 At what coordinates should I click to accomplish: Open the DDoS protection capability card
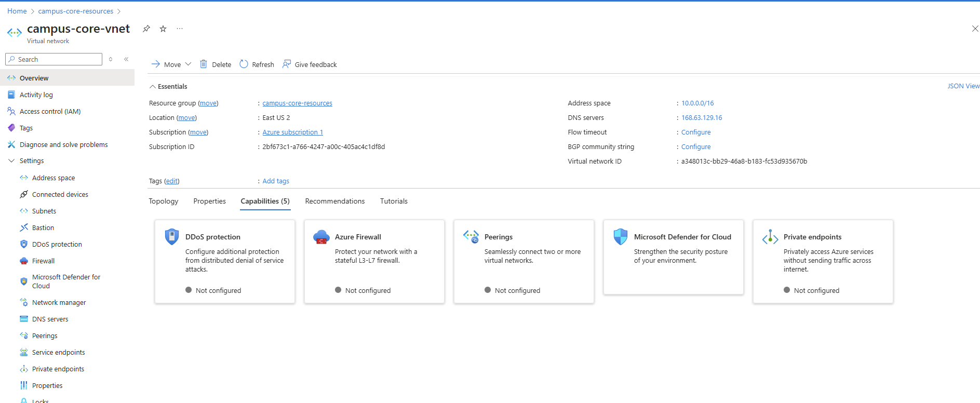click(225, 262)
